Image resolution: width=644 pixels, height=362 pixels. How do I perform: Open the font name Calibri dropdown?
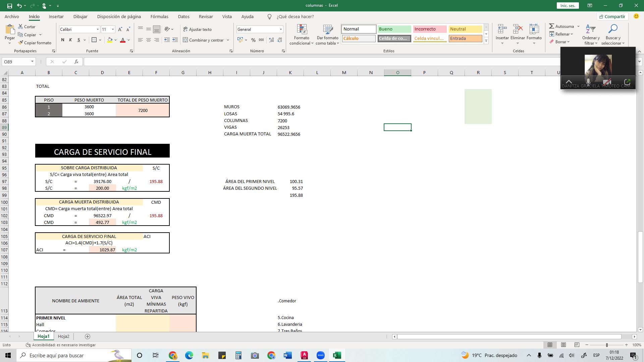98,29
